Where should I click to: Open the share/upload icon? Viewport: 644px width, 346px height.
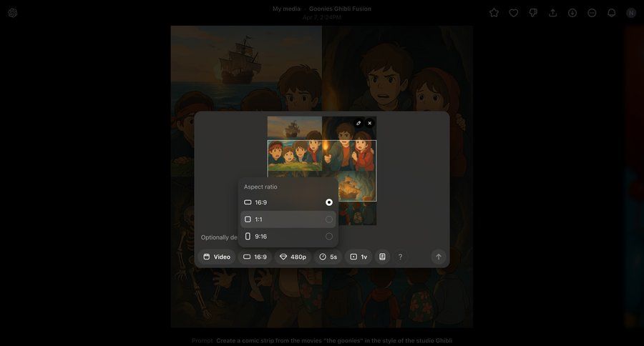point(552,13)
